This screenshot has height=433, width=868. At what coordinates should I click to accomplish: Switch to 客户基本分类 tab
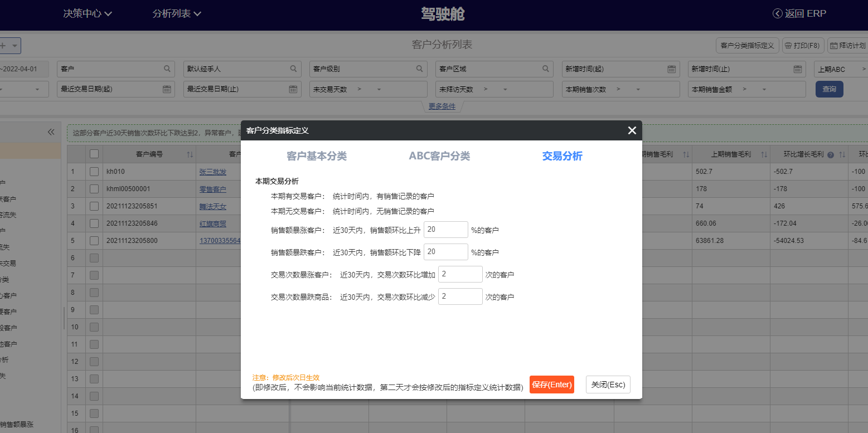point(317,156)
